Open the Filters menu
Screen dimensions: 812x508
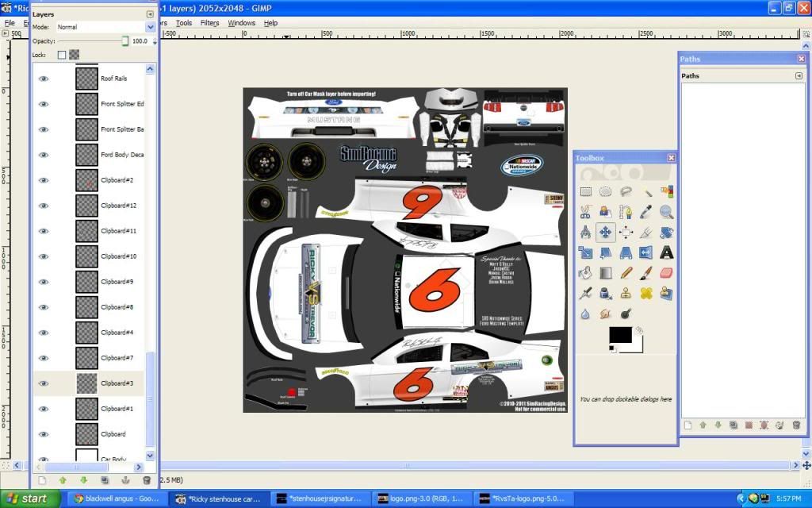(209, 23)
